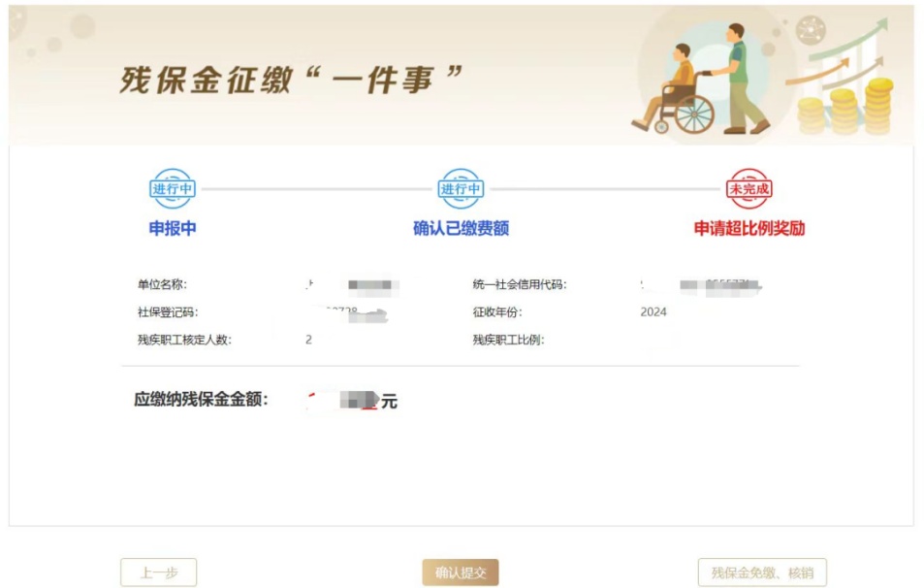Image resolution: width=924 pixels, height=588 pixels.
Task: Click the 确认提交 button
Action: coord(461,572)
